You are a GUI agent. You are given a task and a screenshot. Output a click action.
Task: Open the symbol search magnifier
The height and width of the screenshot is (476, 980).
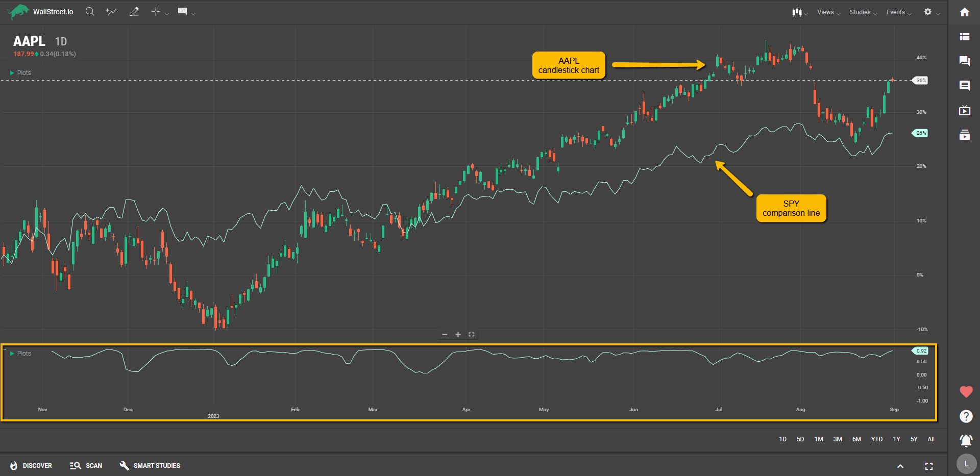tap(90, 12)
